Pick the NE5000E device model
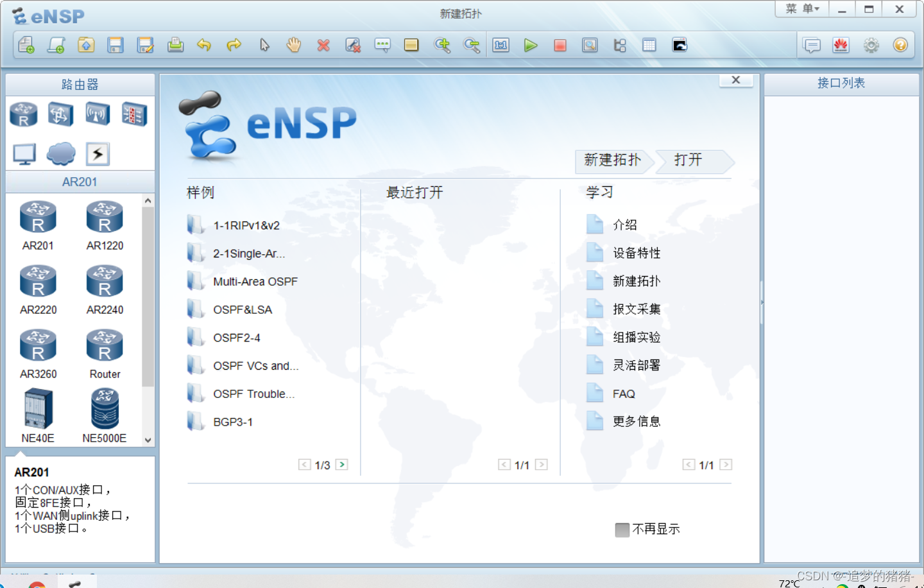This screenshot has height=588, width=924. point(105,416)
